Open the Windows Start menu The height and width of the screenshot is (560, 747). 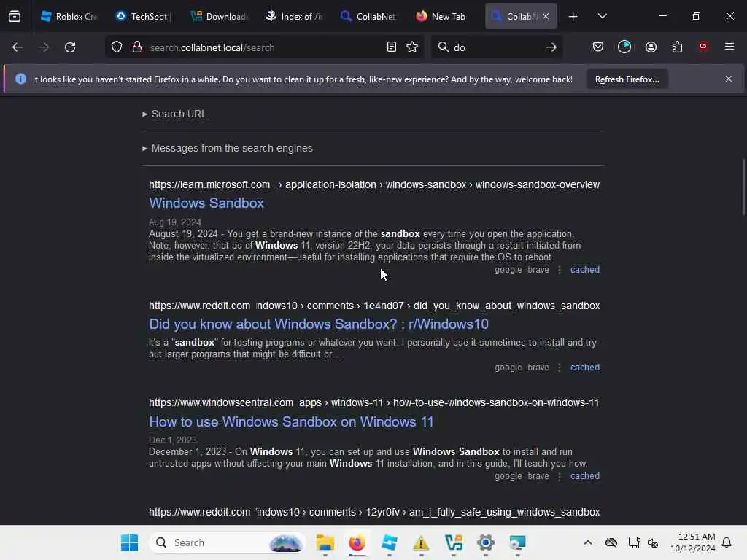click(130, 542)
